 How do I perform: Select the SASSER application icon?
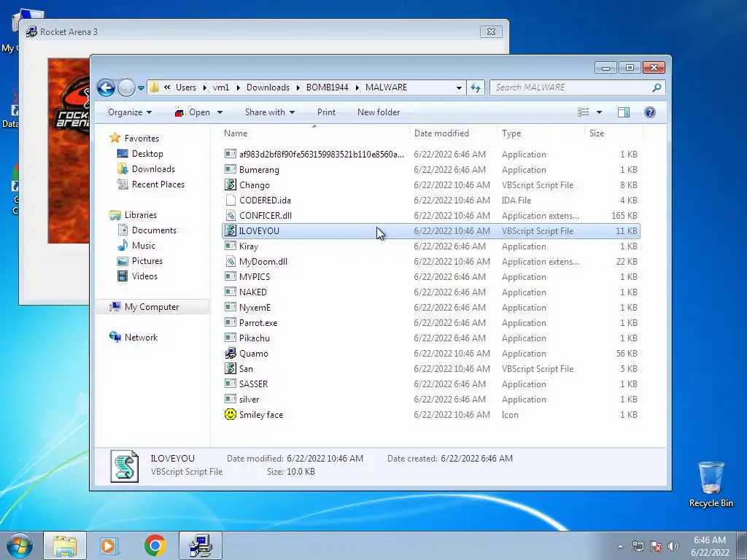(231, 384)
